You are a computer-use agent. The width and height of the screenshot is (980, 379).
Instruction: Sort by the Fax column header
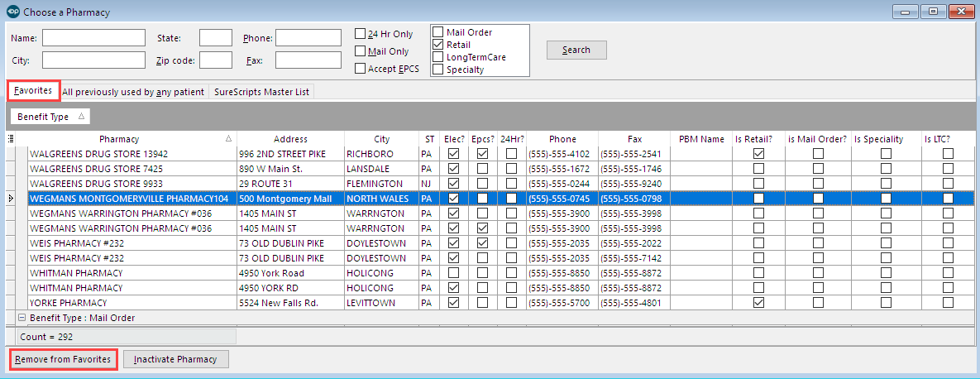[633, 139]
